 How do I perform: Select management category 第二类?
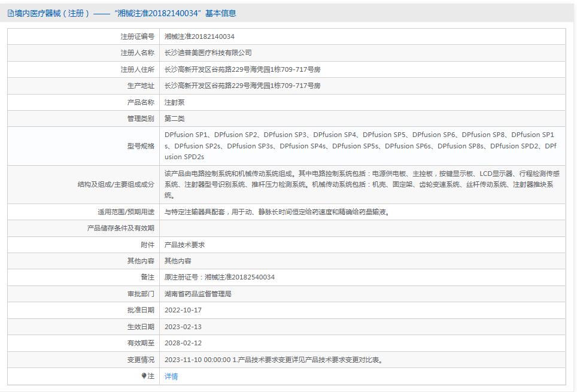(174, 118)
